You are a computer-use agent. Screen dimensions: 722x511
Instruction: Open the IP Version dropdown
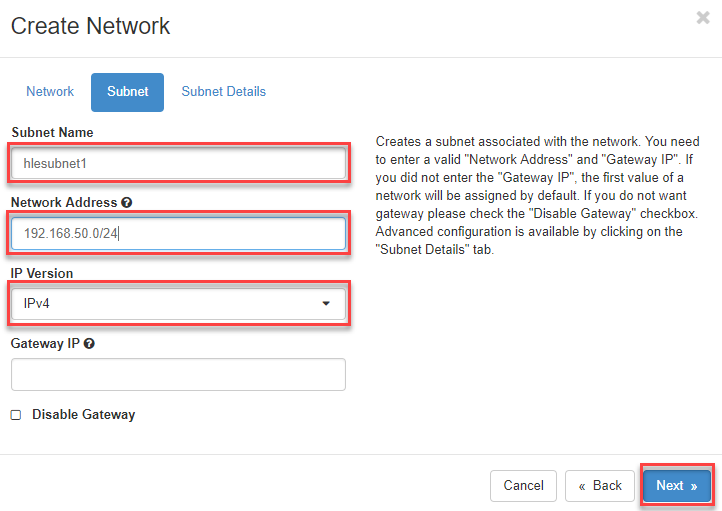(178, 304)
